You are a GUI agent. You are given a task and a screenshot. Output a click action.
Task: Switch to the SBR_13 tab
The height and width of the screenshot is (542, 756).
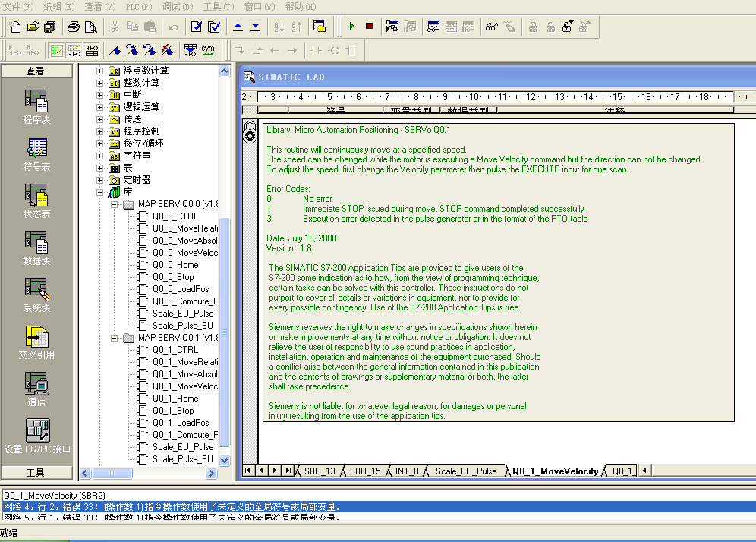tap(320, 471)
